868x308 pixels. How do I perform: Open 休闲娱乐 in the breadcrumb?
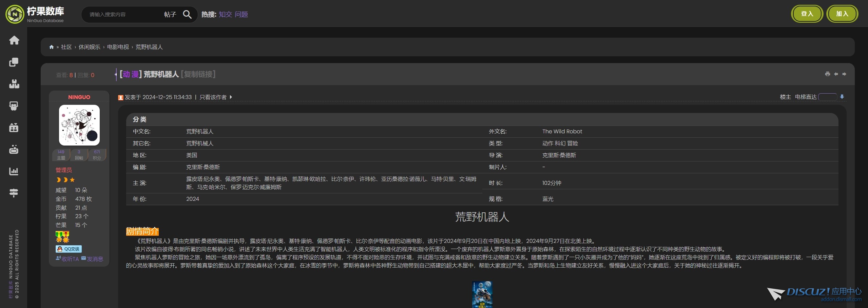89,47
